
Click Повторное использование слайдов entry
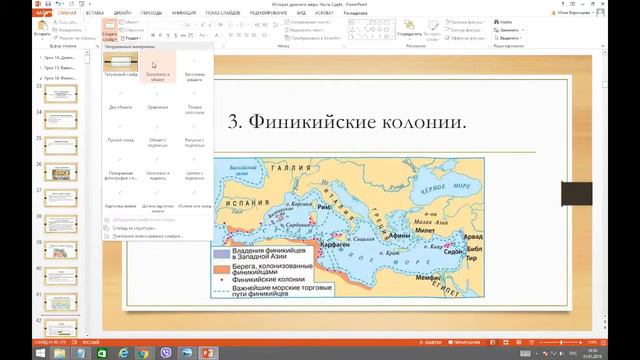(148, 236)
